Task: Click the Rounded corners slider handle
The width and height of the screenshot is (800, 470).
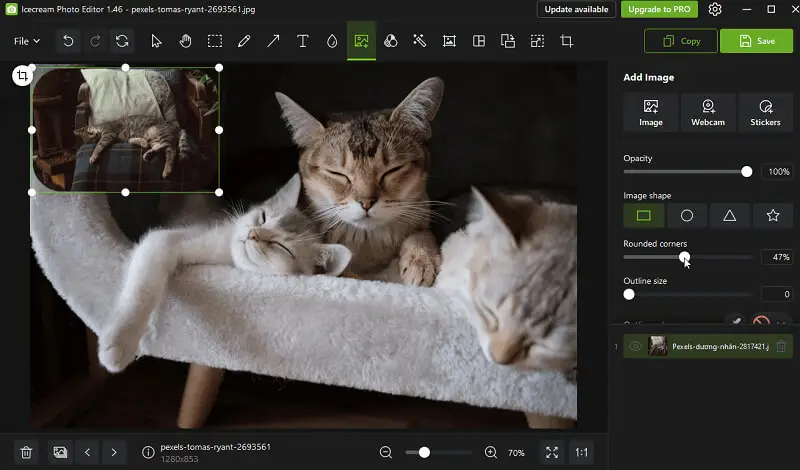Action: coord(684,257)
